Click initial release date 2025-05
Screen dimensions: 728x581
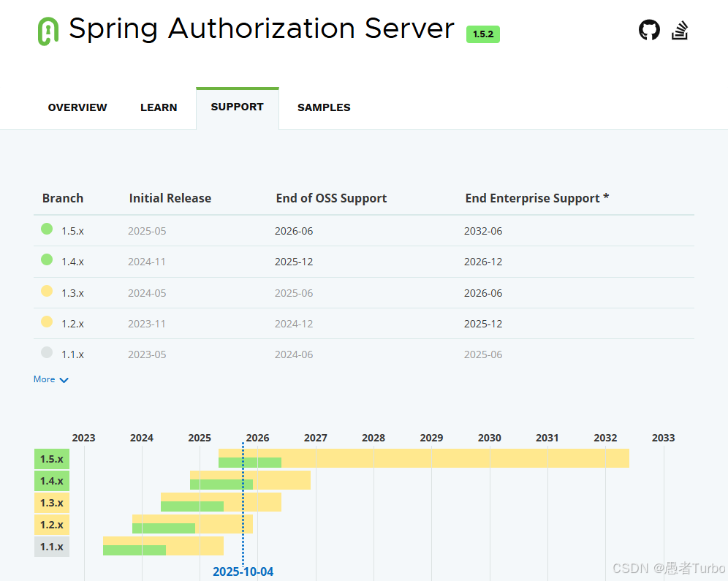[147, 231]
